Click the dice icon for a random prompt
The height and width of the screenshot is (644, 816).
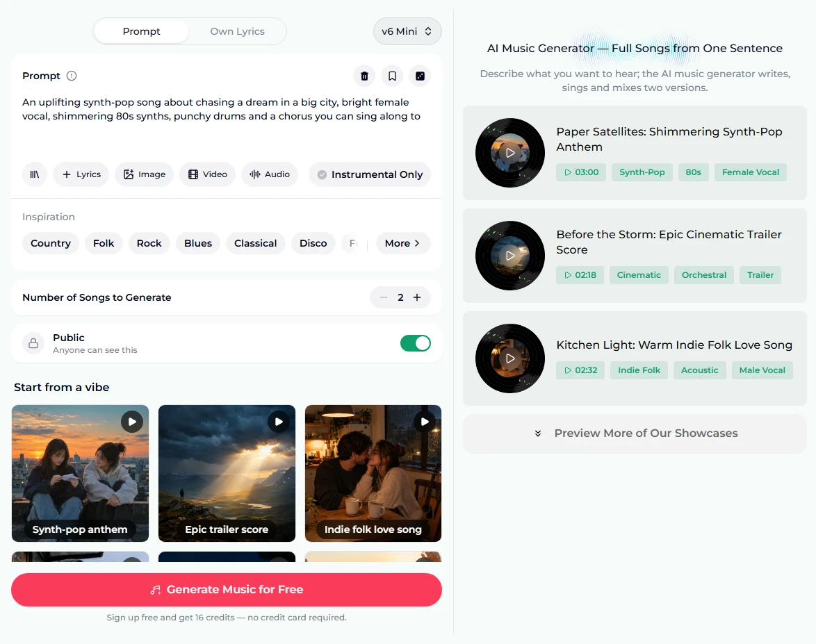[x=420, y=76]
